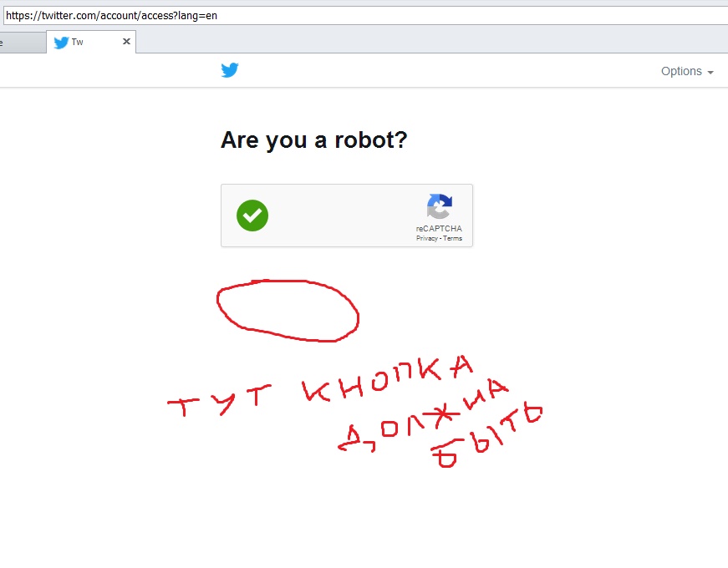This screenshot has height=568, width=728.
Task: Click inside the red hand-drawn oval
Action: [288, 311]
